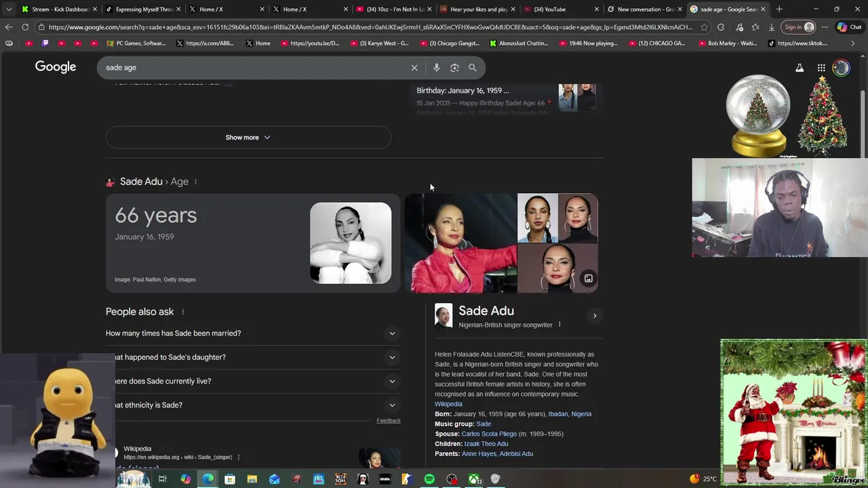868x488 pixels.
Task: Open Sade music group link
Action: [x=484, y=424]
